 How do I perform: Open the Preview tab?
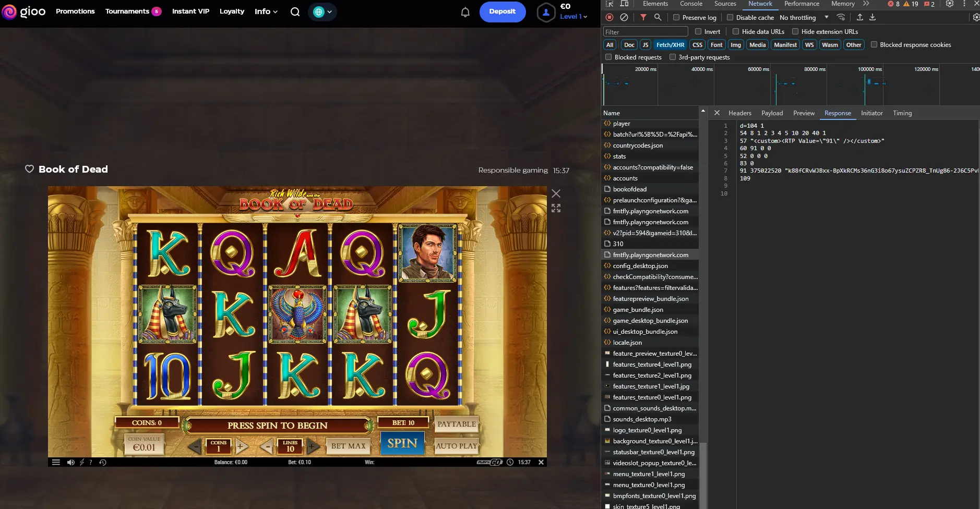tap(804, 113)
